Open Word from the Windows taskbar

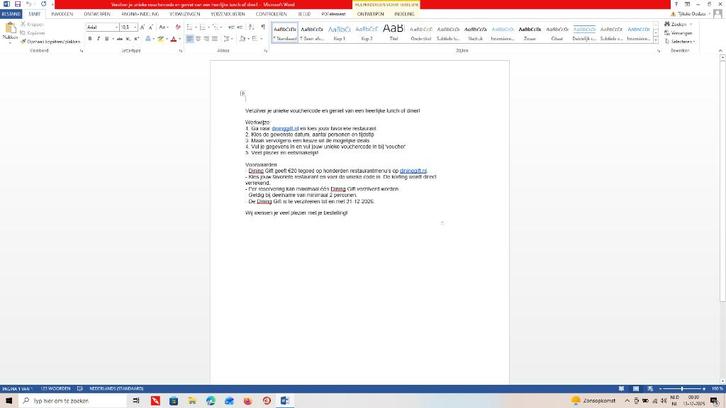click(285, 400)
